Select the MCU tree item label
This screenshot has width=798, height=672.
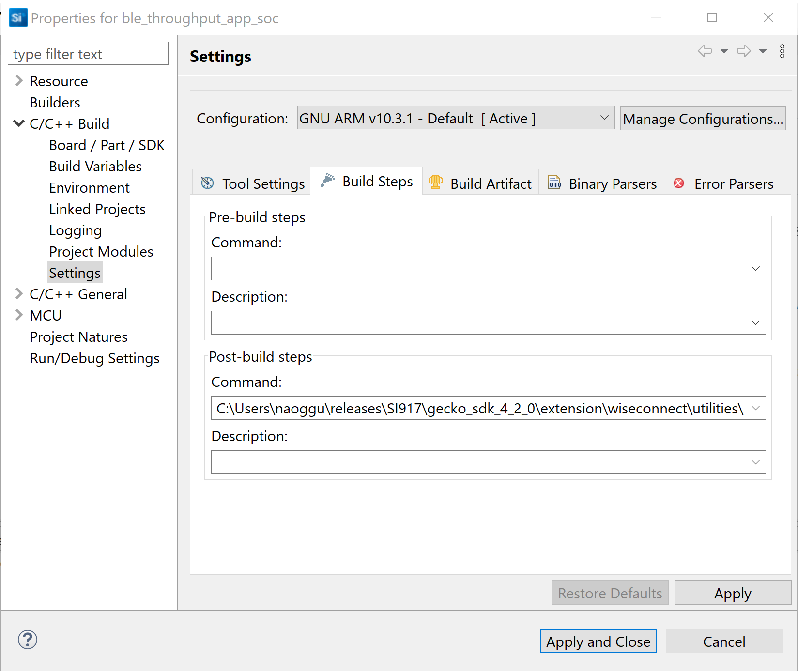point(46,315)
